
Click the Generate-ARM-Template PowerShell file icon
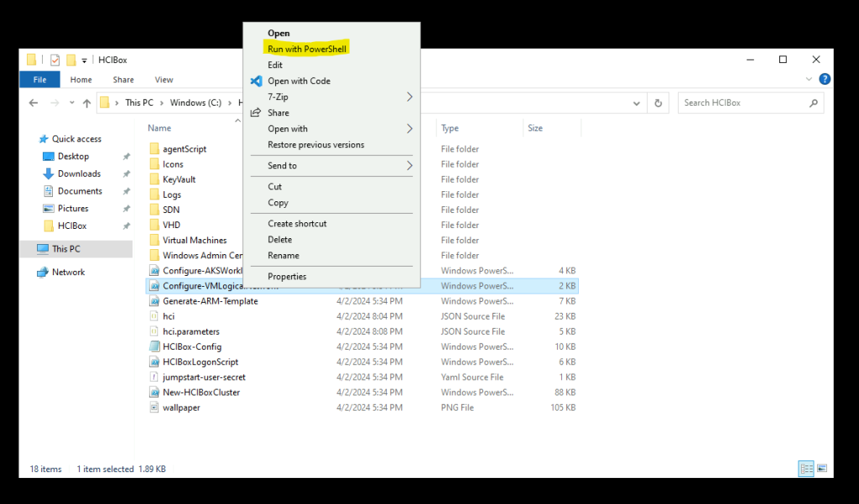click(x=154, y=301)
